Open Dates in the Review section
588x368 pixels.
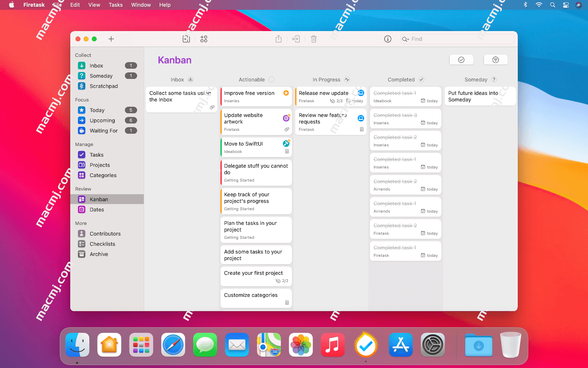click(107, 209)
